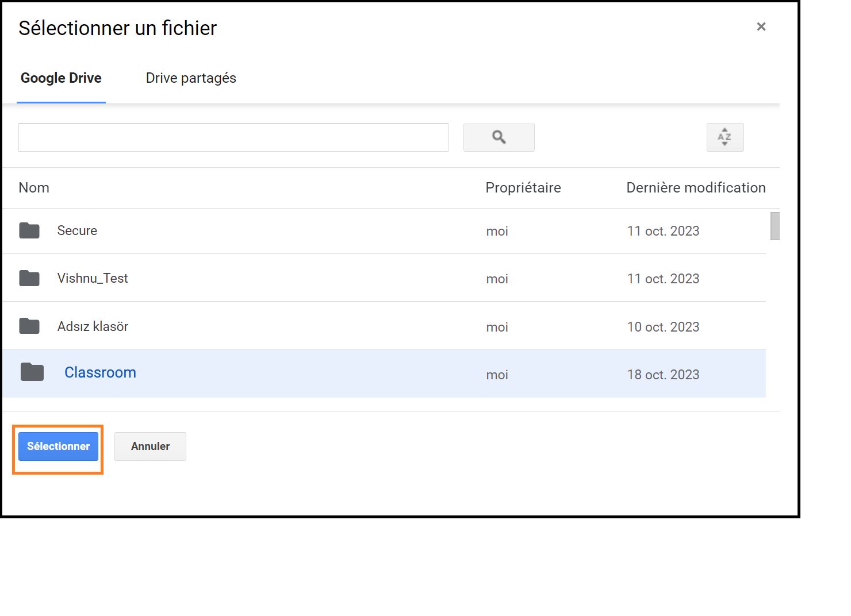Click the magnifying glass search button
The height and width of the screenshot is (616, 851).
499,137
